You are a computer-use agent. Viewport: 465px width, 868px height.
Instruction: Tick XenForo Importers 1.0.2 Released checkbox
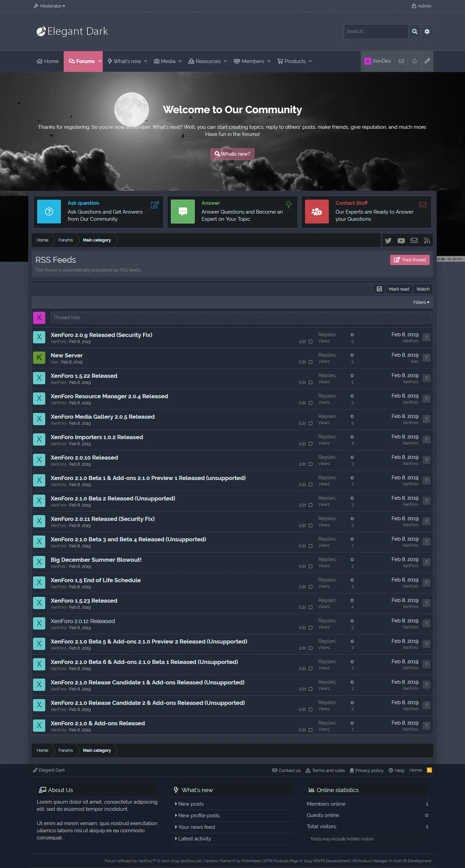(x=310, y=444)
